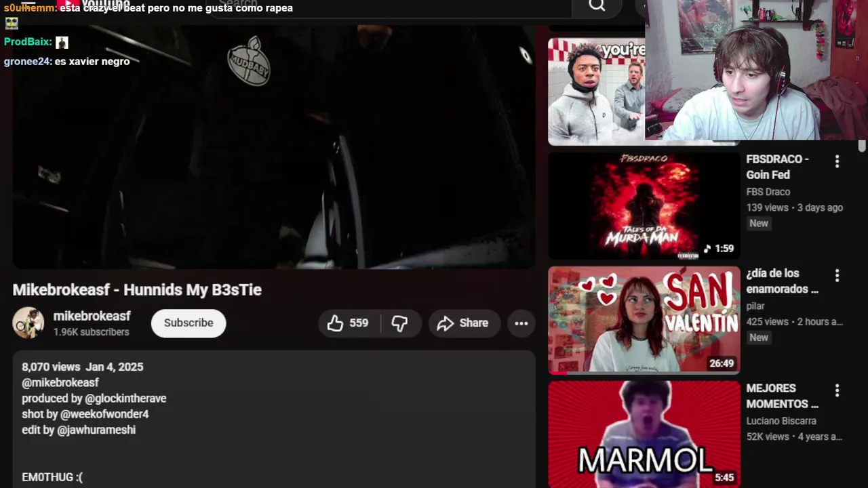Click the webcam overlay of the streamer
The image size is (868, 488).
(756, 70)
